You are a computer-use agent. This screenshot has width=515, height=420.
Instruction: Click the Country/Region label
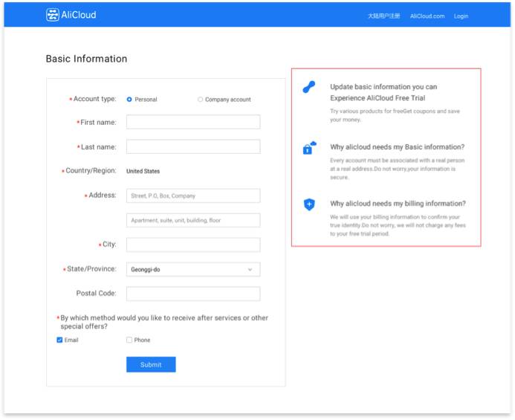pyautogui.click(x=91, y=170)
